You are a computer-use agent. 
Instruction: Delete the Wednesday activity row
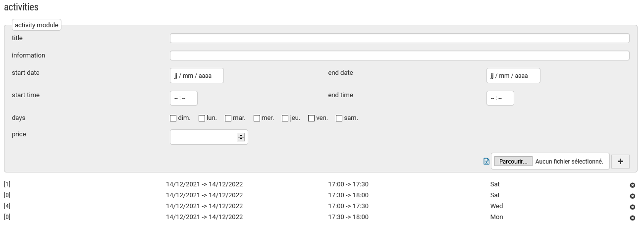tap(632, 207)
